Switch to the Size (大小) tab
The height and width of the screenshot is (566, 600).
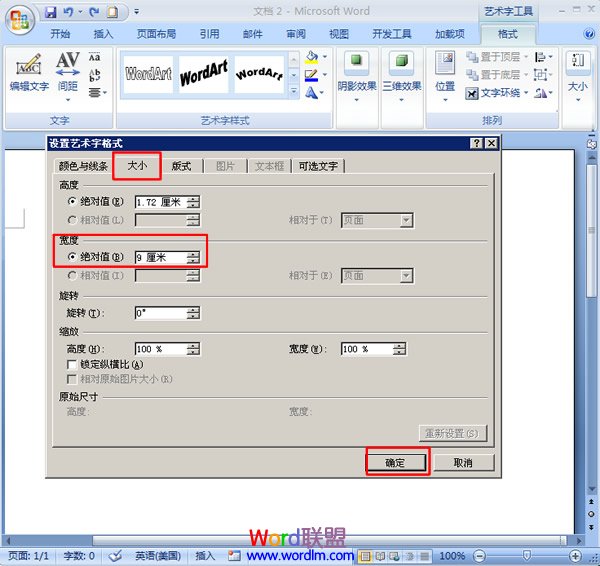click(137, 165)
